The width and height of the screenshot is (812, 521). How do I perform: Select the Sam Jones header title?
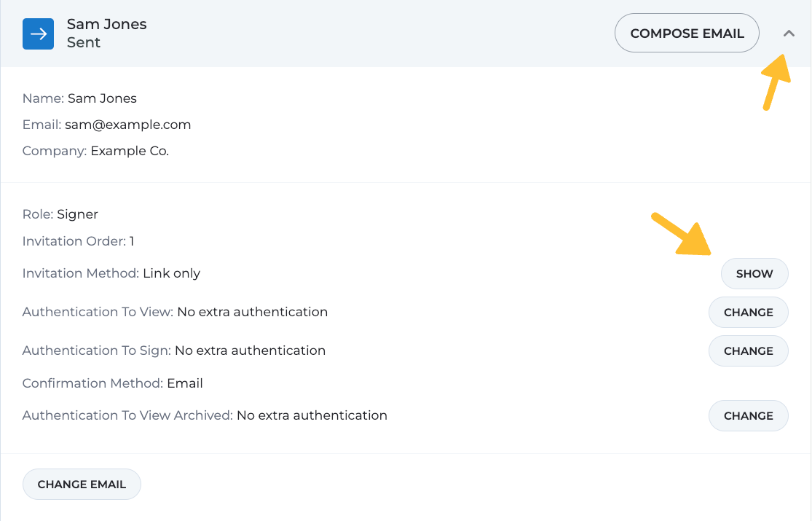(x=106, y=24)
